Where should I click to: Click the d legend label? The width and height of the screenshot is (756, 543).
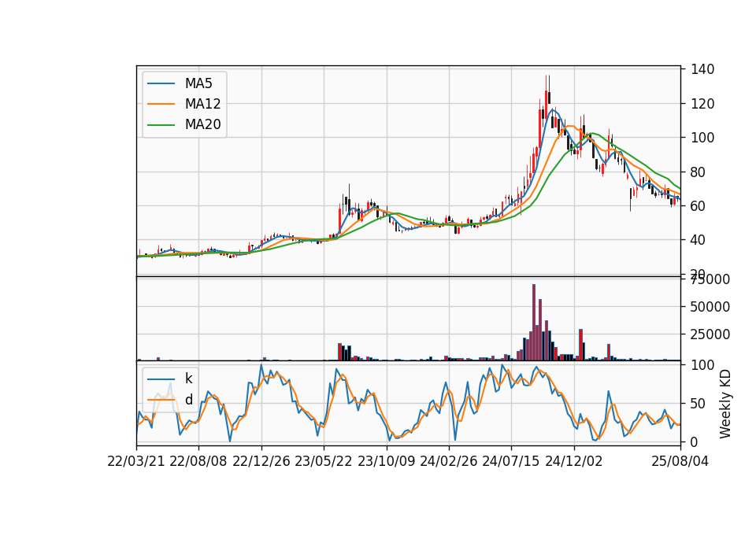(188, 400)
